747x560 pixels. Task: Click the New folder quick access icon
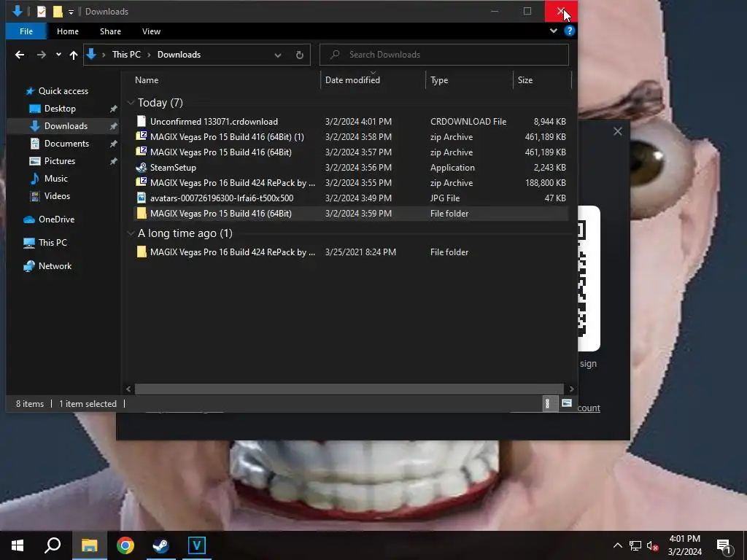point(58,12)
